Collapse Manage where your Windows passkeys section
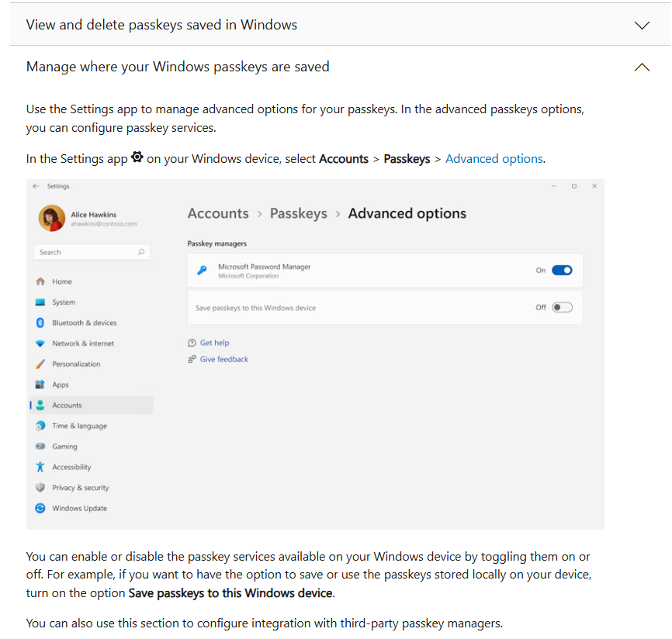Screen dimensions: 672x639 tap(642, 67)
